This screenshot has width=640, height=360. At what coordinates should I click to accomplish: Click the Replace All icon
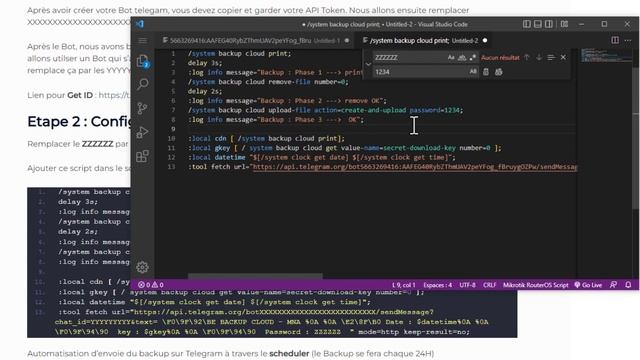tap(499, 72)
